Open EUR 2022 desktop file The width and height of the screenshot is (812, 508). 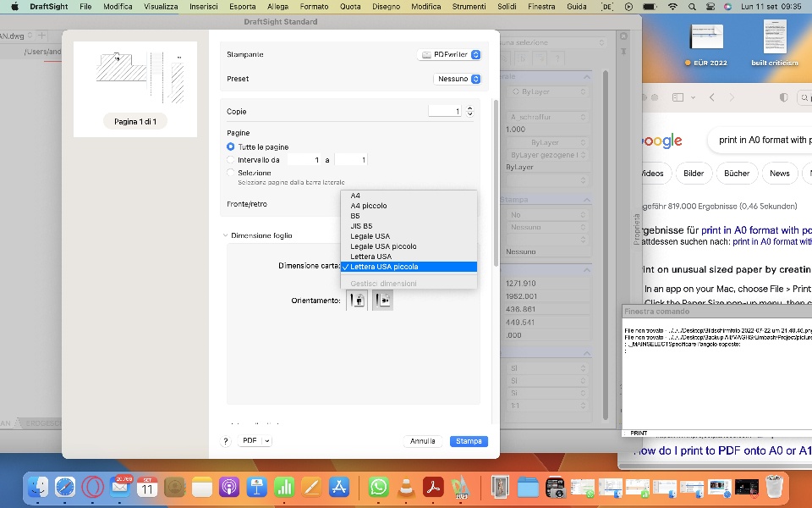[x=706, y=43]
